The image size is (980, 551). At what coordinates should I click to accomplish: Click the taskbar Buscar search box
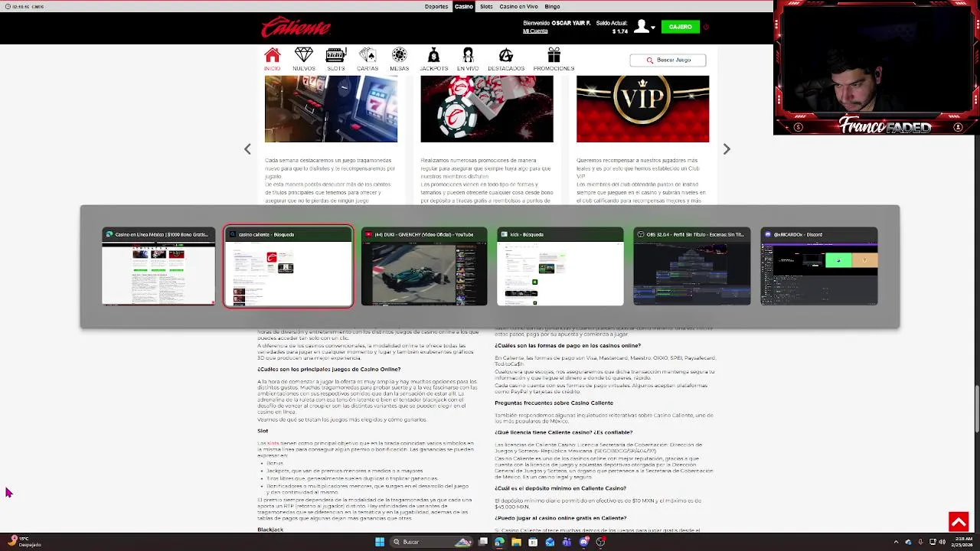[x=430, y=542]
